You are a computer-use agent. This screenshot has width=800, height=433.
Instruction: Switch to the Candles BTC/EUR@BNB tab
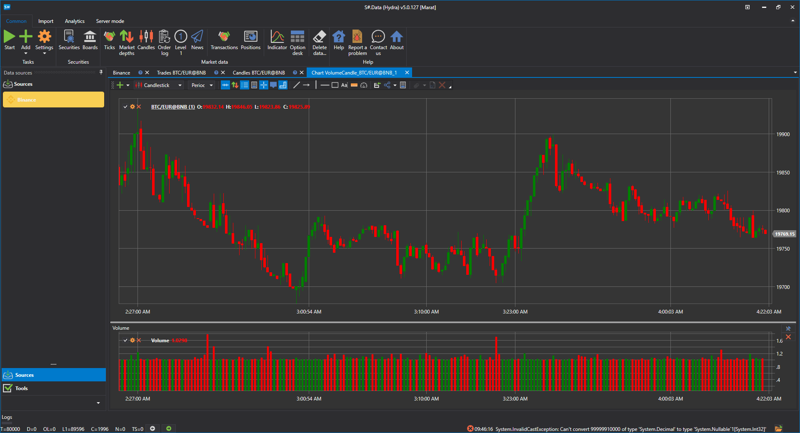(259, 73)
